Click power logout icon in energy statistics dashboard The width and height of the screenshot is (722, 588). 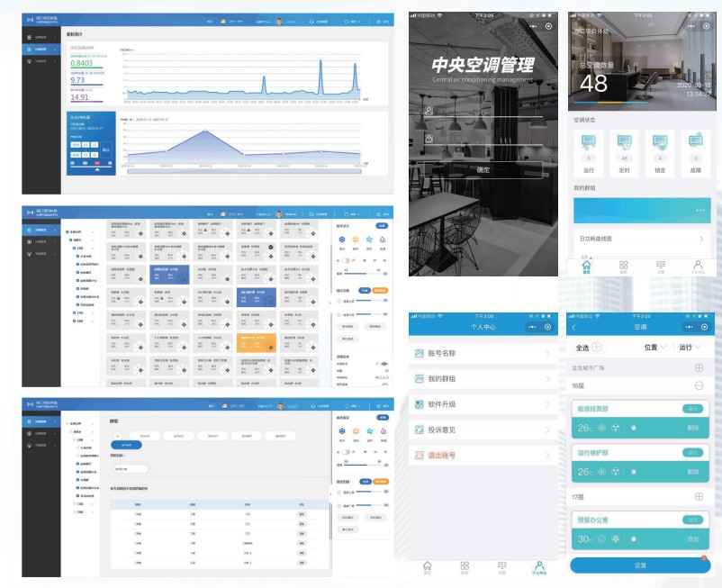379,22
